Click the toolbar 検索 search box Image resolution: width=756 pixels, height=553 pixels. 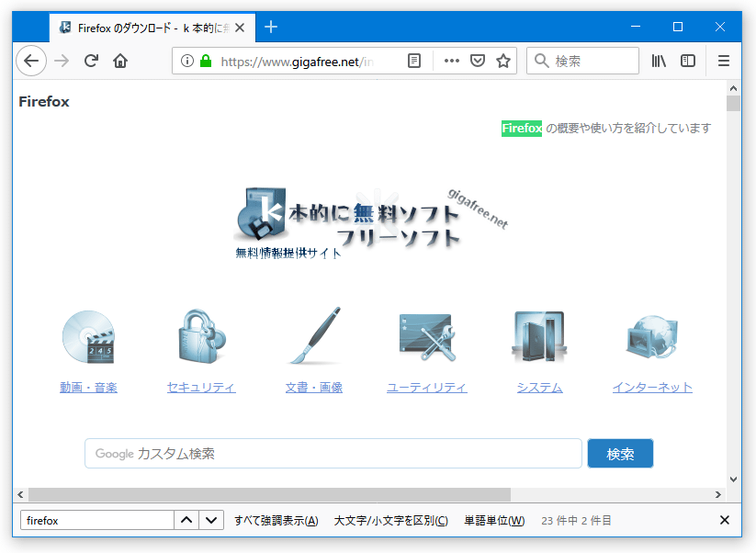pos(582,61)
